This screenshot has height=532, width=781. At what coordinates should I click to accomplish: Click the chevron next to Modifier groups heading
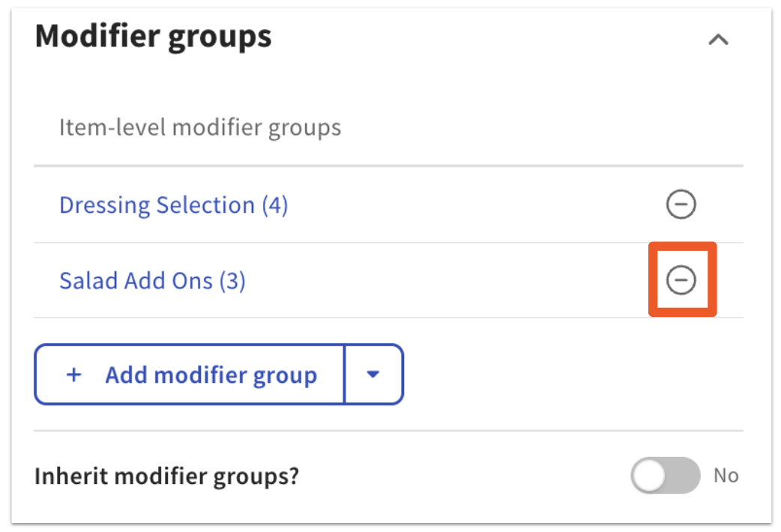[719, 40]
